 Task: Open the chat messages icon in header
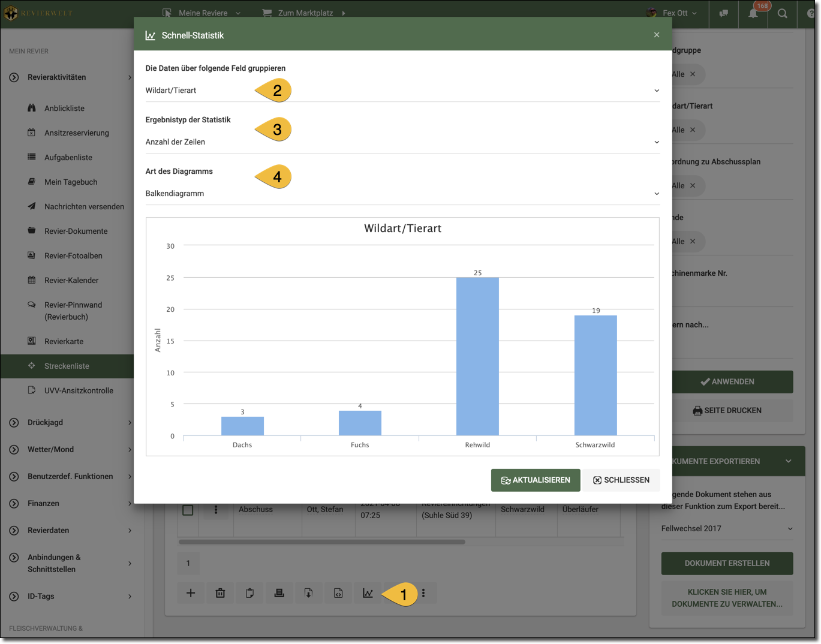pos(724,13)
